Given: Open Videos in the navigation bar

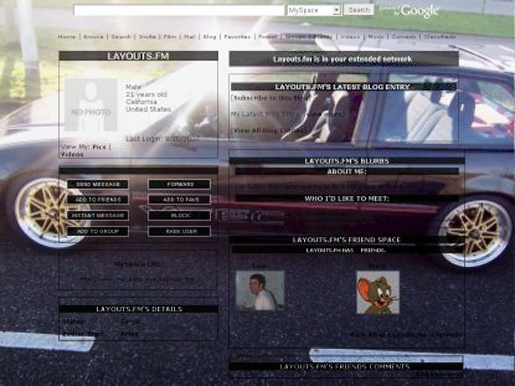Looking at the screenshot, I should [350, 37].
